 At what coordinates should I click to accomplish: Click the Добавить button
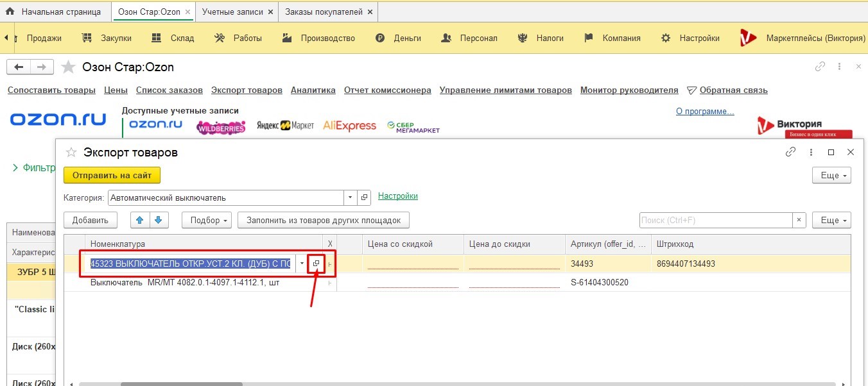click(91, 220)
